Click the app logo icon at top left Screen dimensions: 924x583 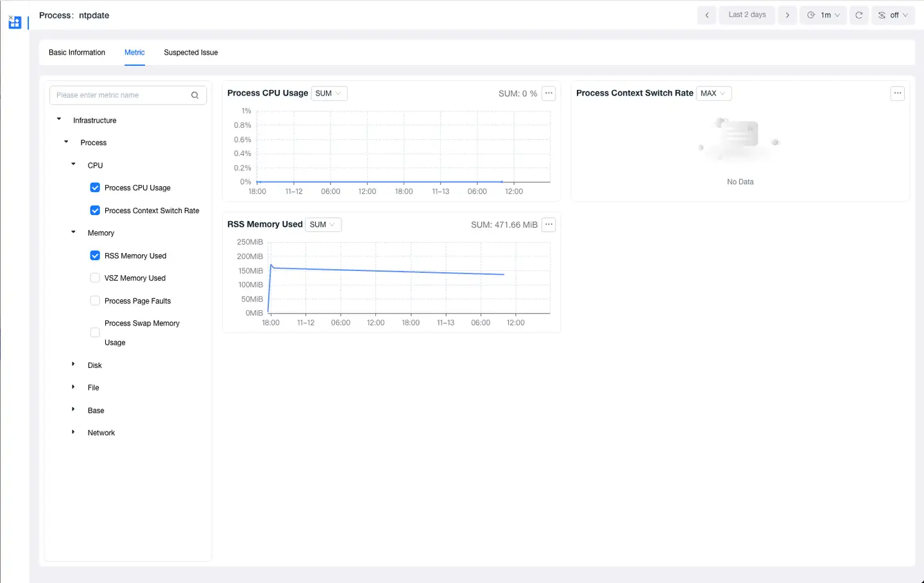click(15, 22)
